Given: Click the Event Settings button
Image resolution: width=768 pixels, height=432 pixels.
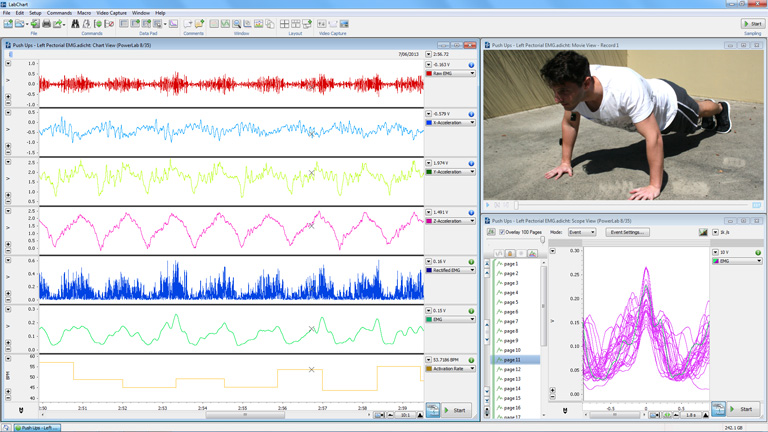Looking at the screenshot, I should point(627,232).
